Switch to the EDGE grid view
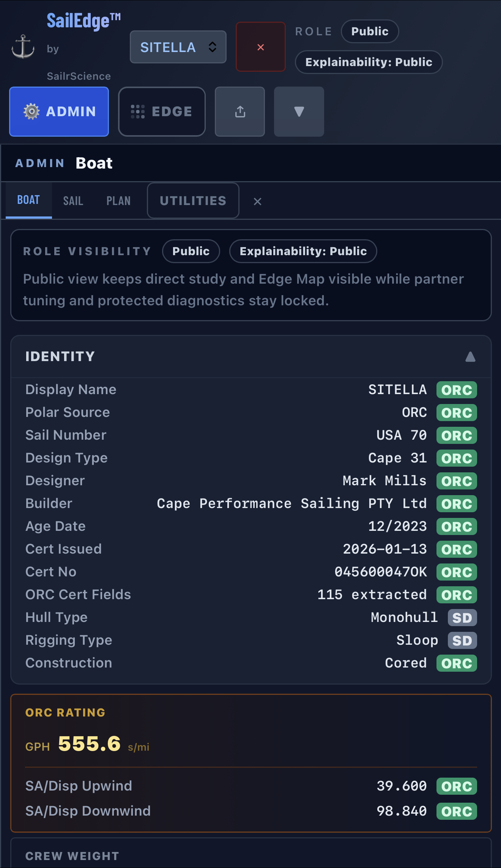The width and height of the screenshot is (501, 868). point(162,112)
